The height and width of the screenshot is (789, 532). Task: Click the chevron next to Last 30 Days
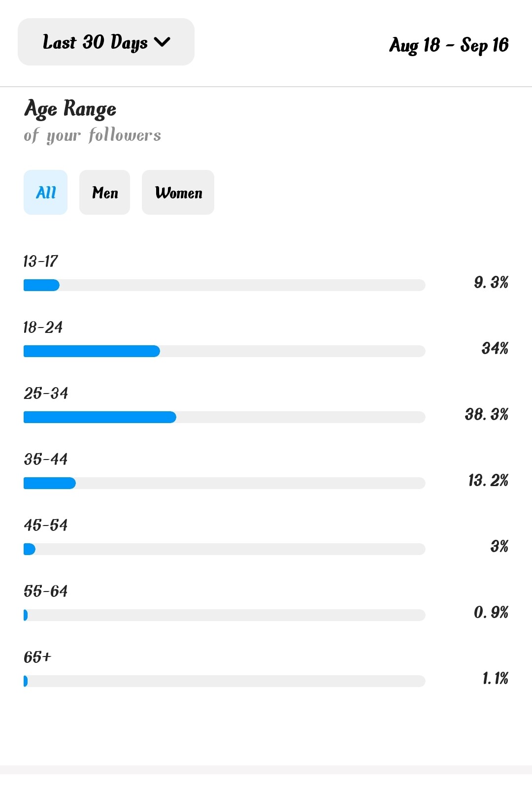[162, 42]
